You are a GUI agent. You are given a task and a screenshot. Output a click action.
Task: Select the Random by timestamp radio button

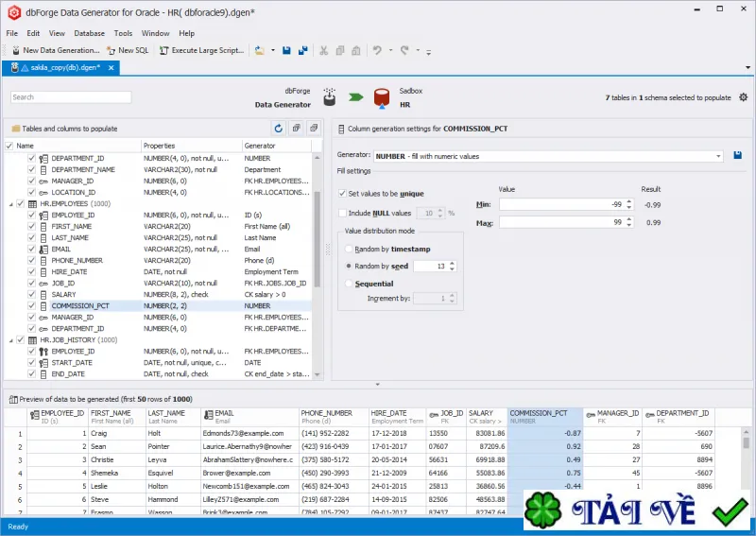point(349,249)
